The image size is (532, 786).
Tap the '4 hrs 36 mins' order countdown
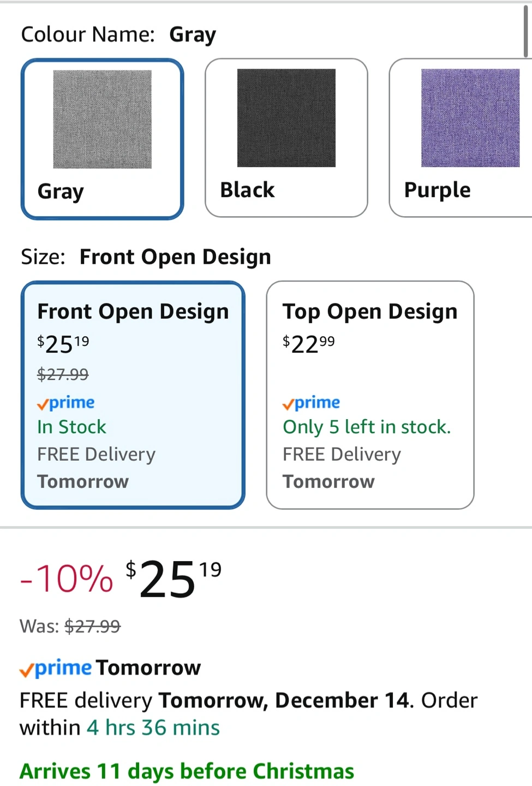[x=153, y=728]
